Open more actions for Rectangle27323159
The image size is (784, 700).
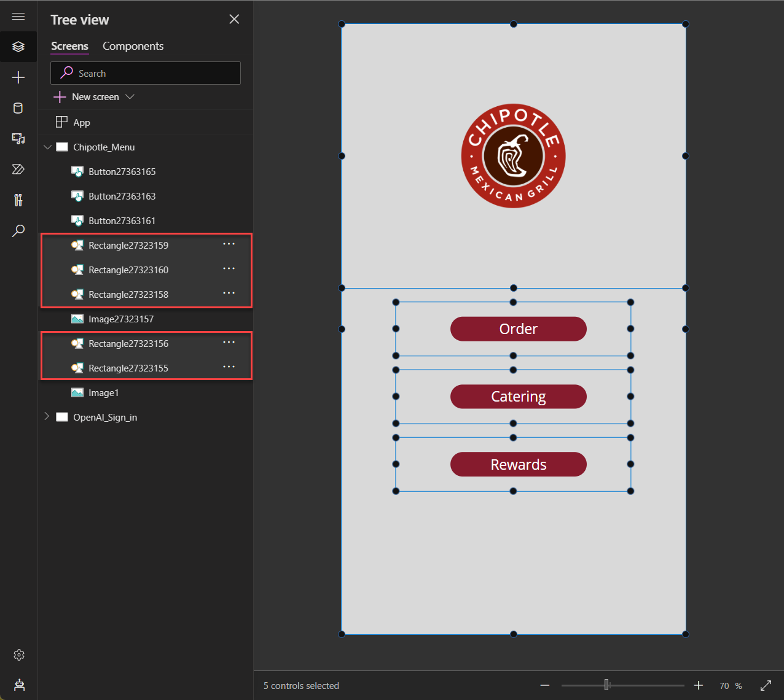click(x=229, y=244)
